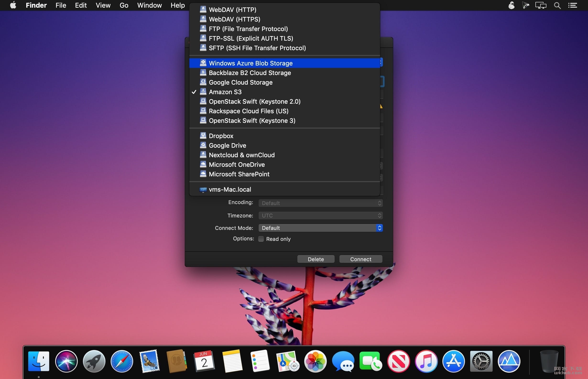This screenshot has width=588, height=379.
Task: Choose the checked Amazon S3 entry
Action: pyautogui.click(x=284, y=92)
